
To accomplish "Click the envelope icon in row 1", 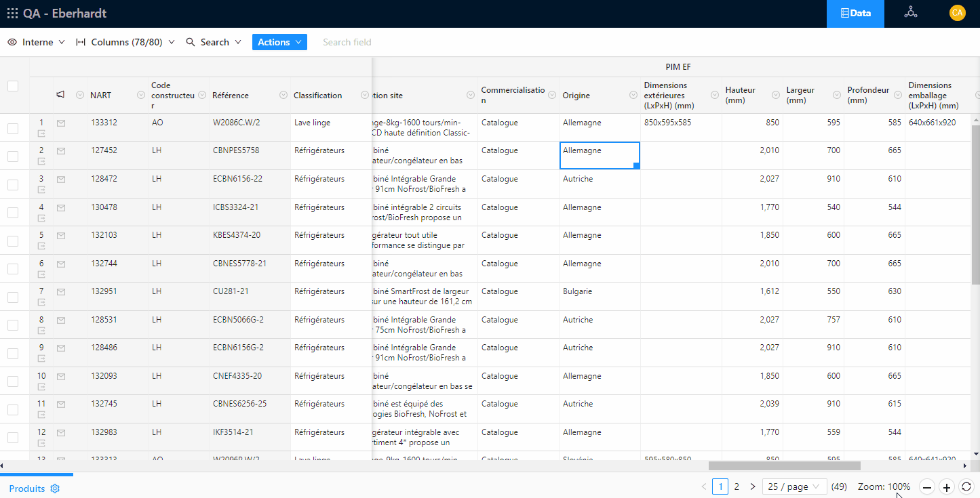I will coord(61,123).
